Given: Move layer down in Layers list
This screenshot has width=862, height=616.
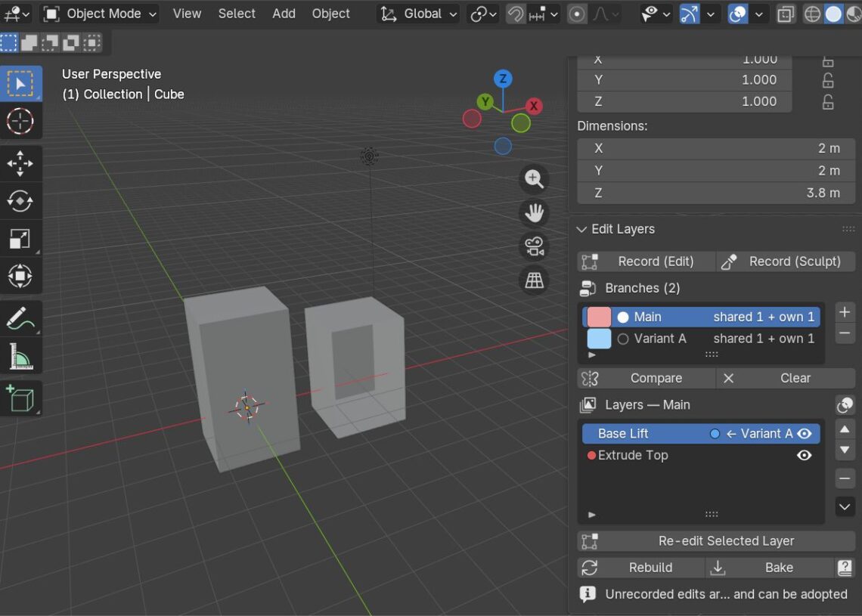Looking at the screenshot, I should tap(845, 450).
